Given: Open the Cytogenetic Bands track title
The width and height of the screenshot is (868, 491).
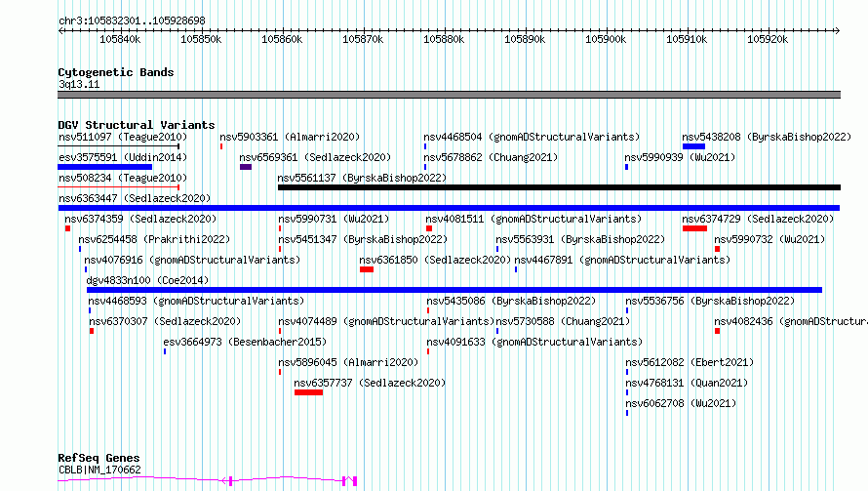Looking at the screenshot, I should coord(116,72).
